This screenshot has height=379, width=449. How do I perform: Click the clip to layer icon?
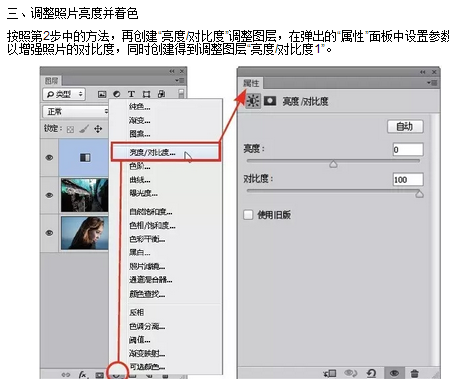click(x=330, y=373)
